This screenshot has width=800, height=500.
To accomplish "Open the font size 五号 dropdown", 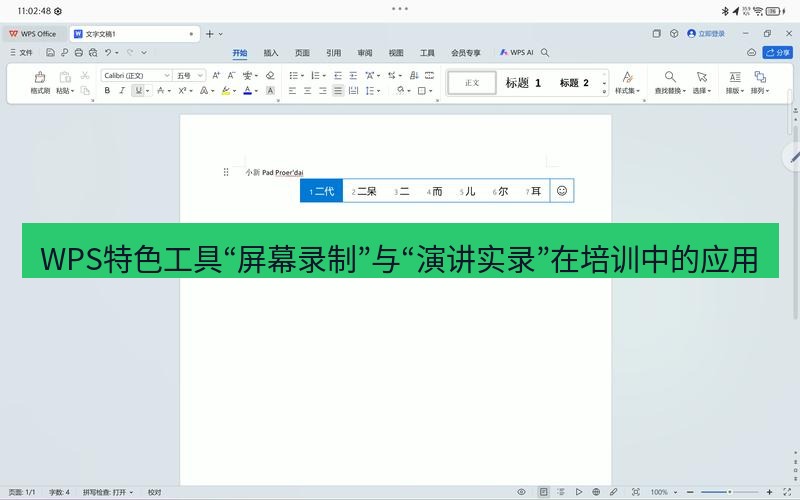I will coord(201,76).
